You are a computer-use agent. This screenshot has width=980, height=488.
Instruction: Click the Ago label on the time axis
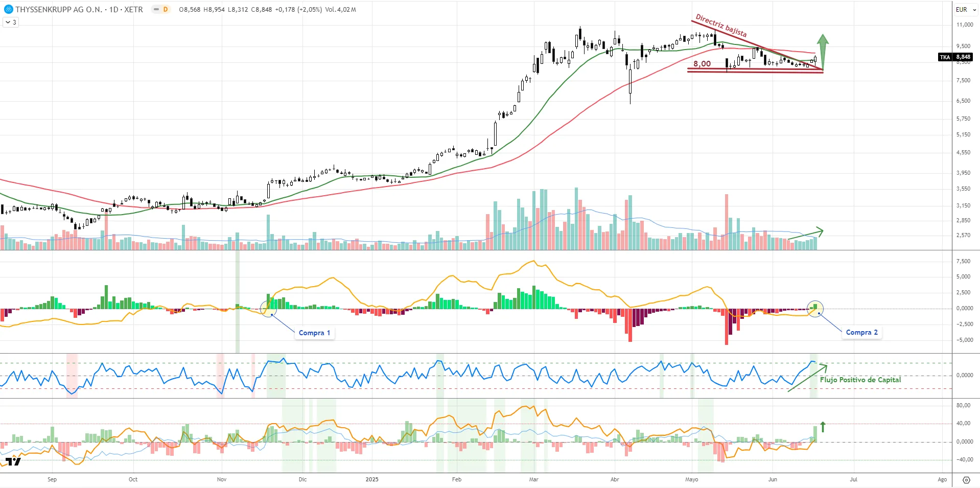point(942,479)
